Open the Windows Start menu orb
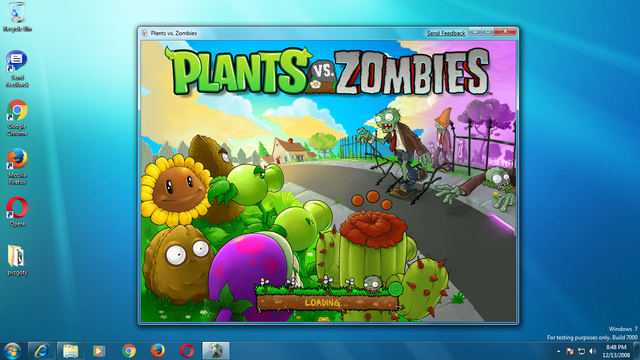 pyautogui.click(x=12, y=351)
